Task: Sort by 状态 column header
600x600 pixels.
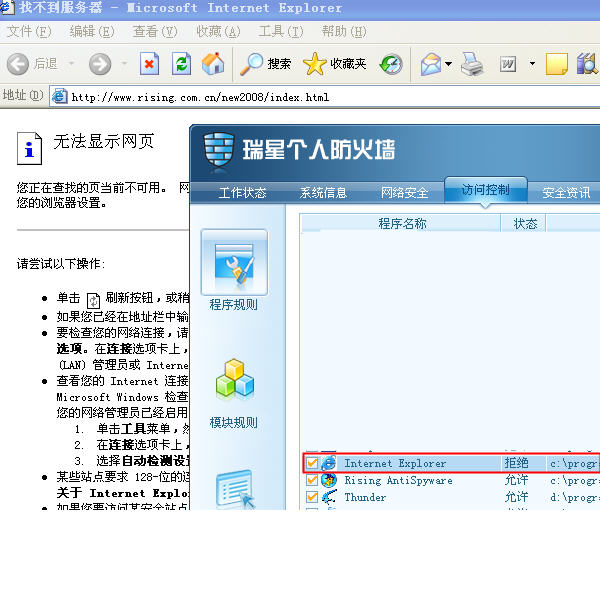Action: [525, 223]
